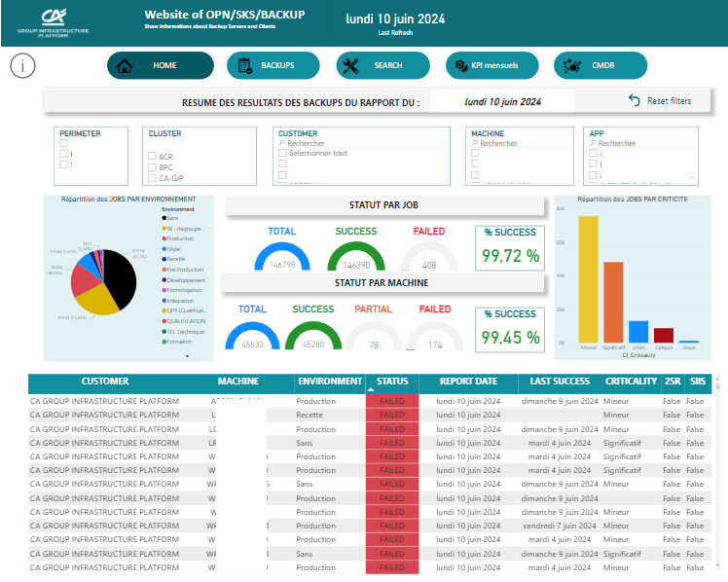Sort by REPORT DATE column header

click(468, 382)
